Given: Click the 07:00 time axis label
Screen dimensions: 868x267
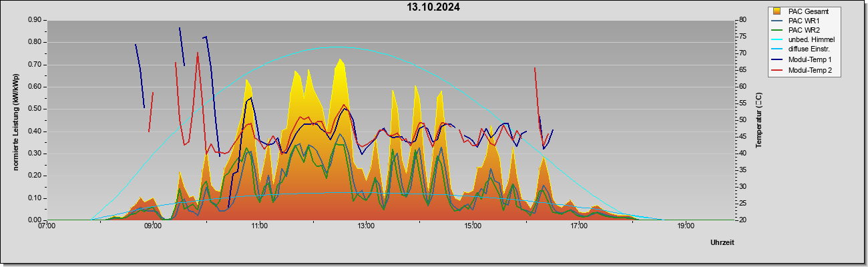Looking at the screenshot, I should coord(47,226).
